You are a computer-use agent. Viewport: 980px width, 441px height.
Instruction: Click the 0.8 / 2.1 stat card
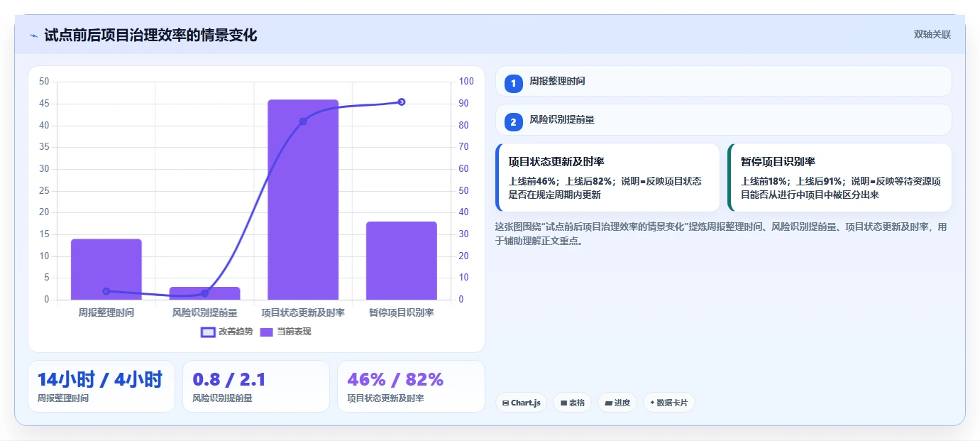tap(256, 386)
